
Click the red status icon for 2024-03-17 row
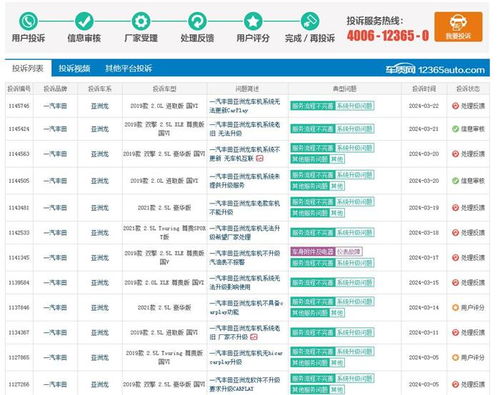point(455,258)
